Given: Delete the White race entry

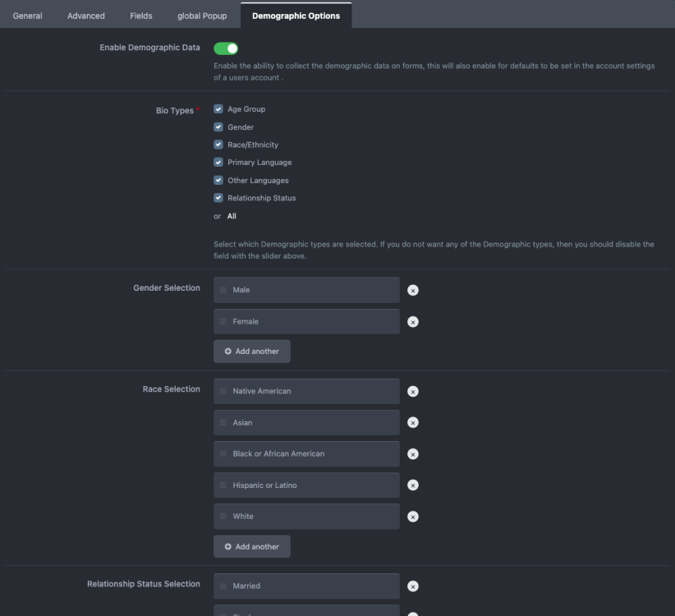Looking at the screenshot, I should click(413, 517).
